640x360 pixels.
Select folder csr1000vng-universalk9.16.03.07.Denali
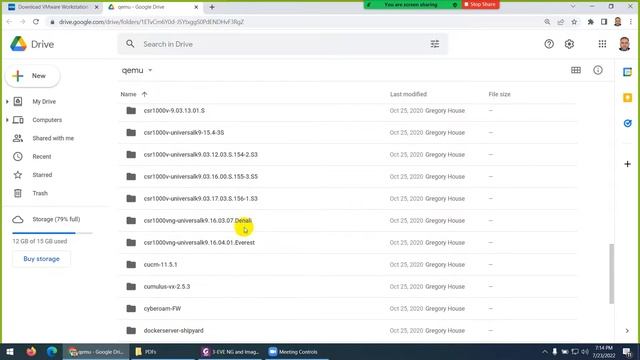349,221
